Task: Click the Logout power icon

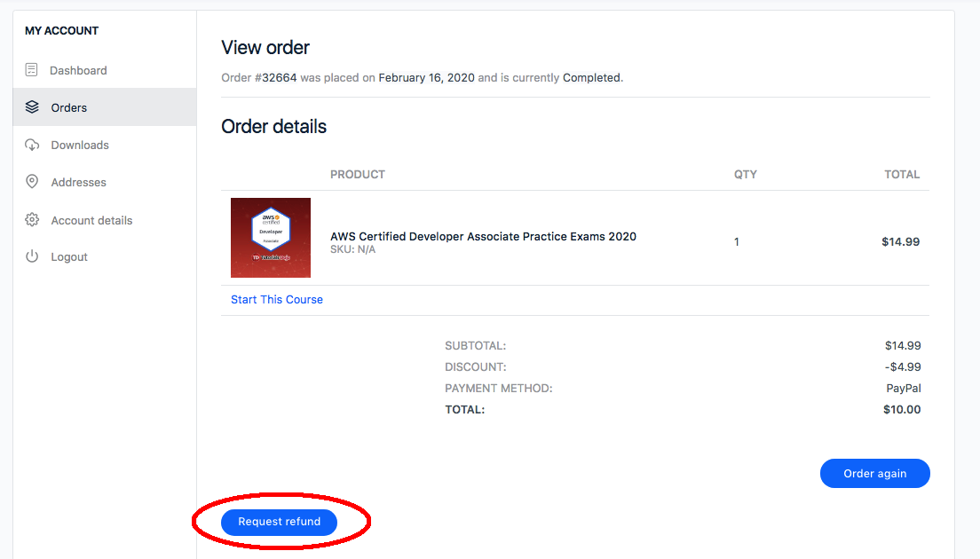Action: tap(32, 256)
